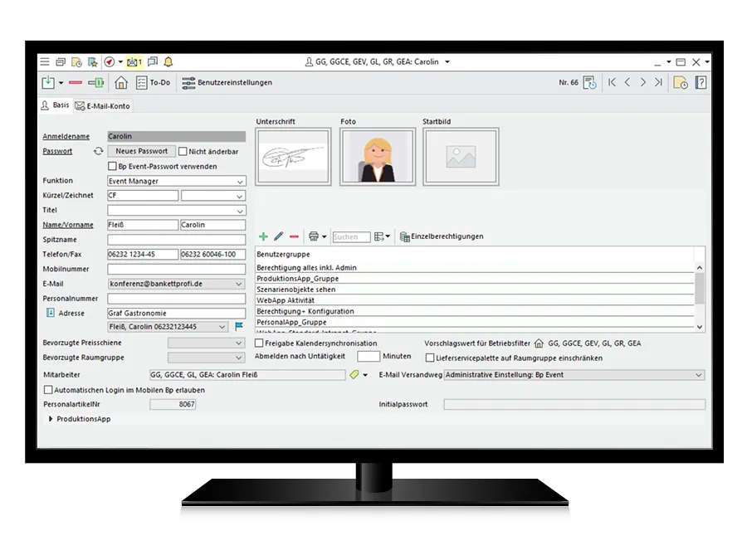Select the home icon in the toolbar
The height and width of the screenshot is (560, 747).
[120, 83]
